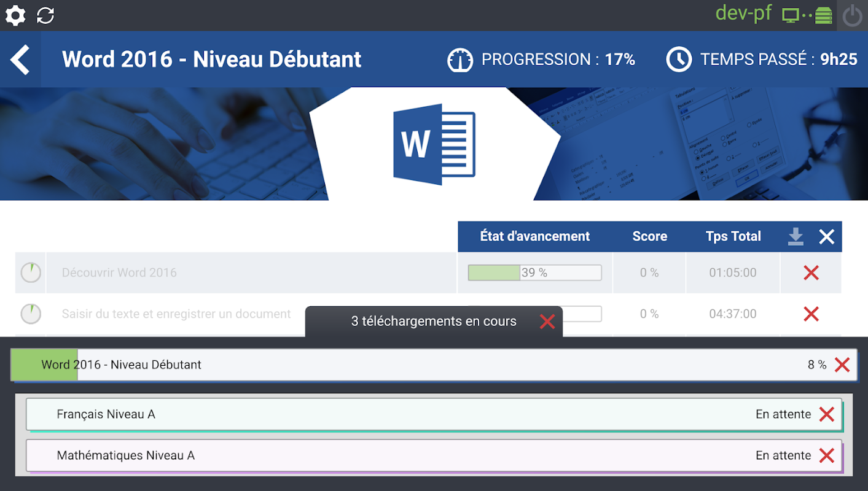Click the 8 % download percentage
Screen dimensions: 868x491
[817, 365]
